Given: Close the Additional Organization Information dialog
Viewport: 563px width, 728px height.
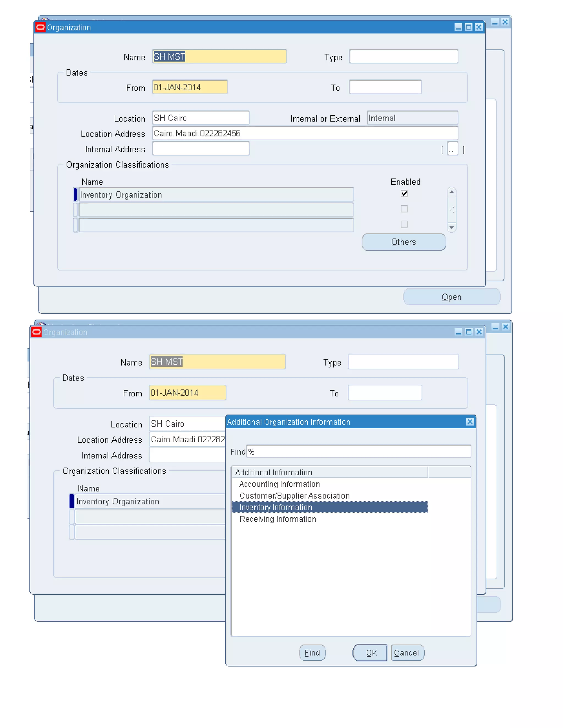Looking at the screenshot, I should tap(470, 422).
